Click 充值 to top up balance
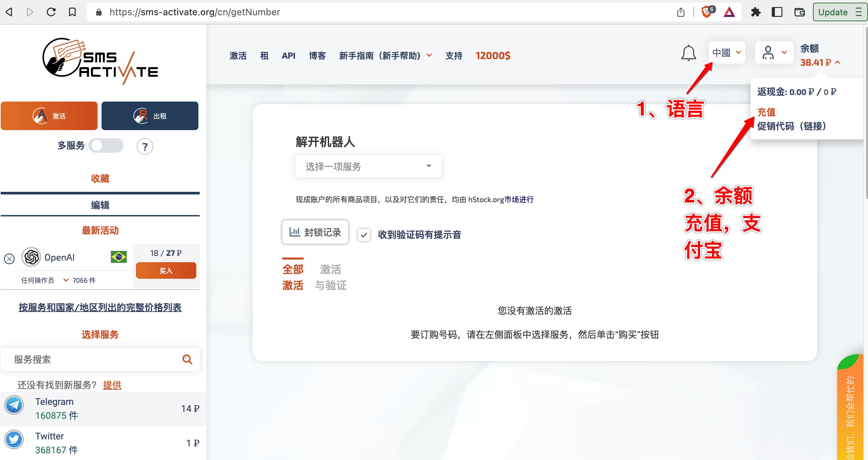The image size is (868, 460). (x=766, y=112)
